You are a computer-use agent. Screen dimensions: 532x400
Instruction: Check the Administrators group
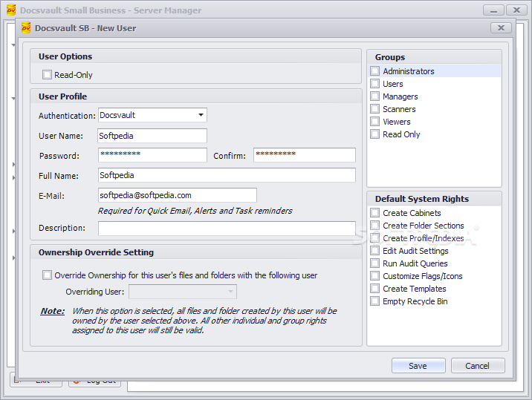pyautogui.click(x=374, y=71)
